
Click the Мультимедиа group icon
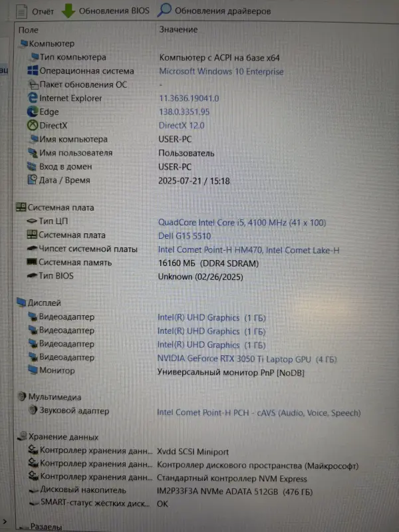coord(22,396)
